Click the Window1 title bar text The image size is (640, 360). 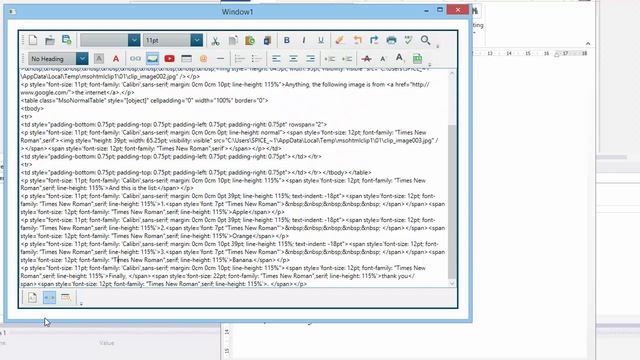pos(238,12)
